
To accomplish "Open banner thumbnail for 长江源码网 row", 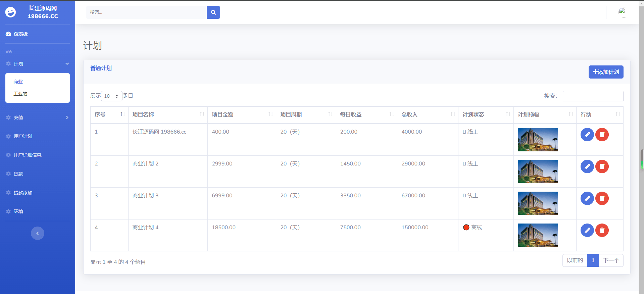I will (x=538, y=140).
